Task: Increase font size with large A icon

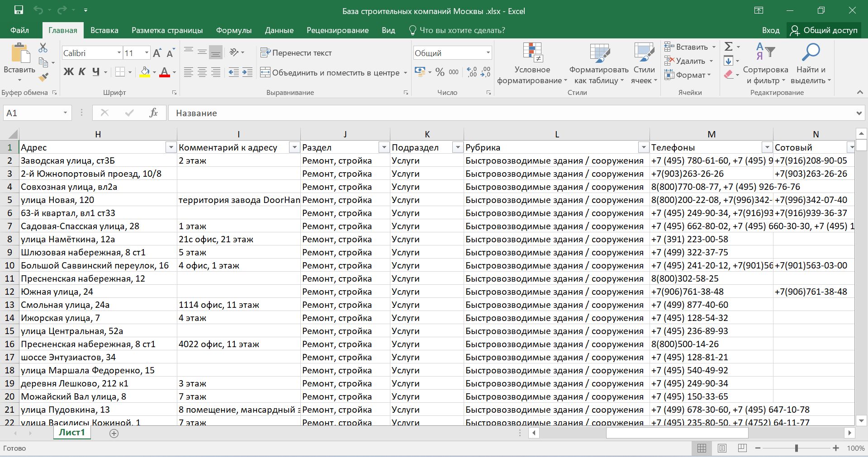Action: click(157, 53)
